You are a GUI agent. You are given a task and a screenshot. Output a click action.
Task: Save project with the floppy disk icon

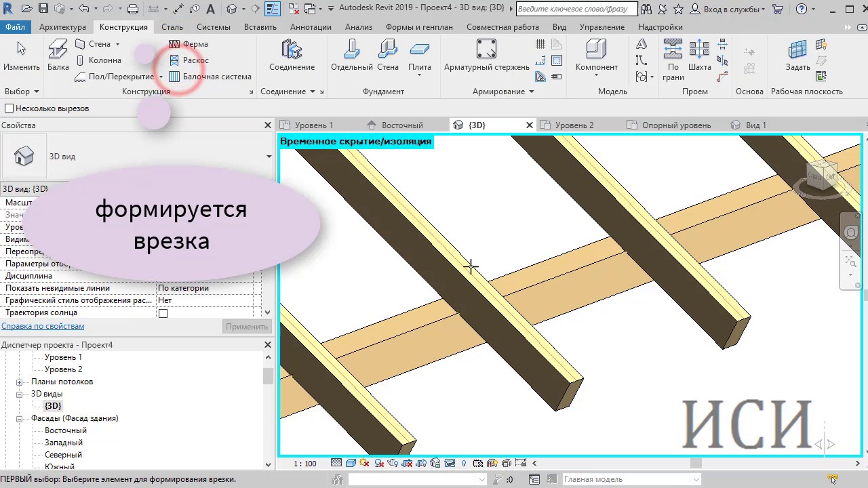click(43, 9)
